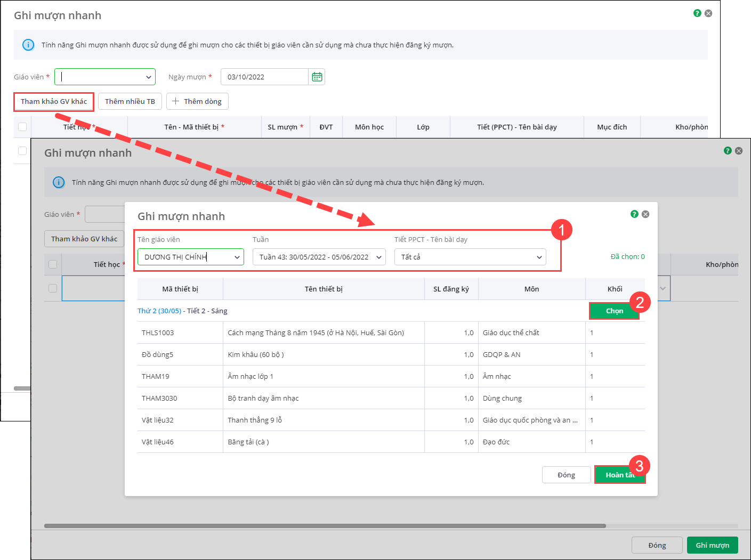Click Tham khảo GV khác in the middle window
The image size is (751, 560).
point(84,239)
